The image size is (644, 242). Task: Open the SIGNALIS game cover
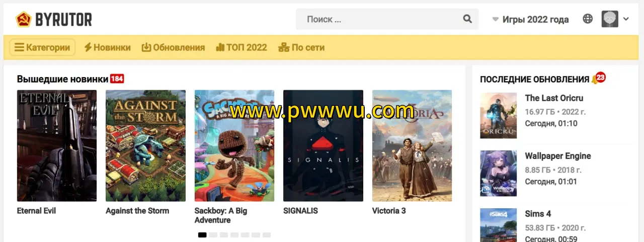point(323,146)
